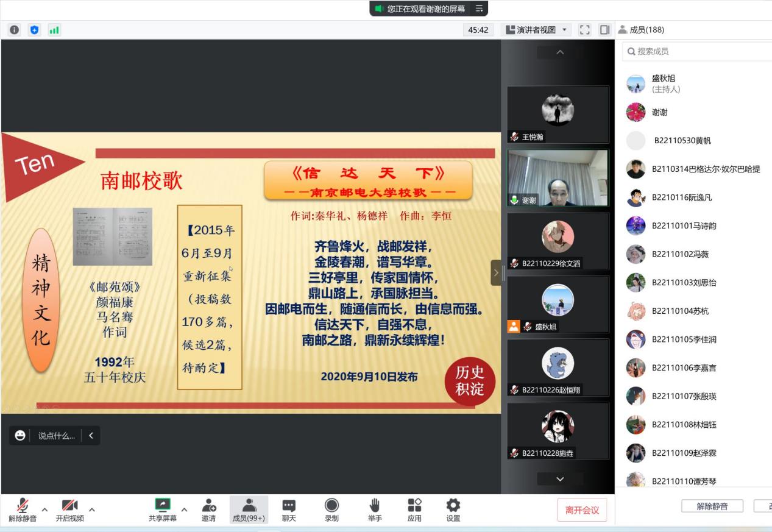772x532 pixels.
Task: Start recording with 录制
Action: click(x=331, y=510)
